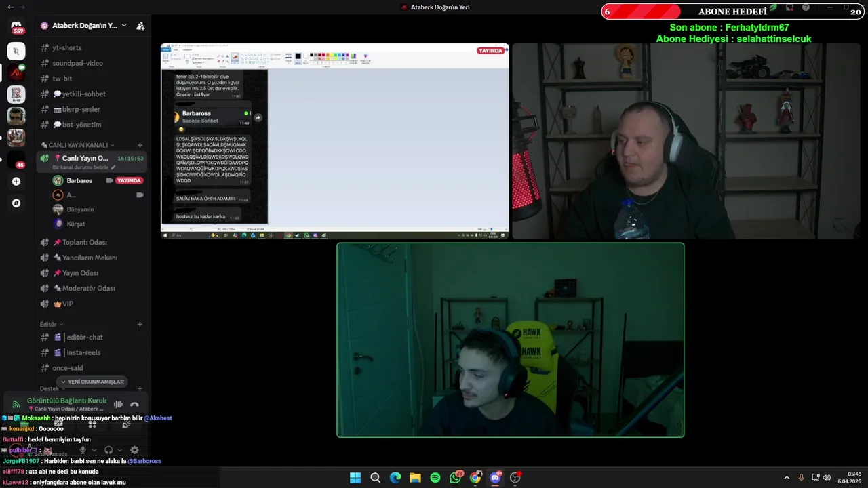The image size is (868, 488).
Task: Open Windows Start menu
Action: point(355,478)
